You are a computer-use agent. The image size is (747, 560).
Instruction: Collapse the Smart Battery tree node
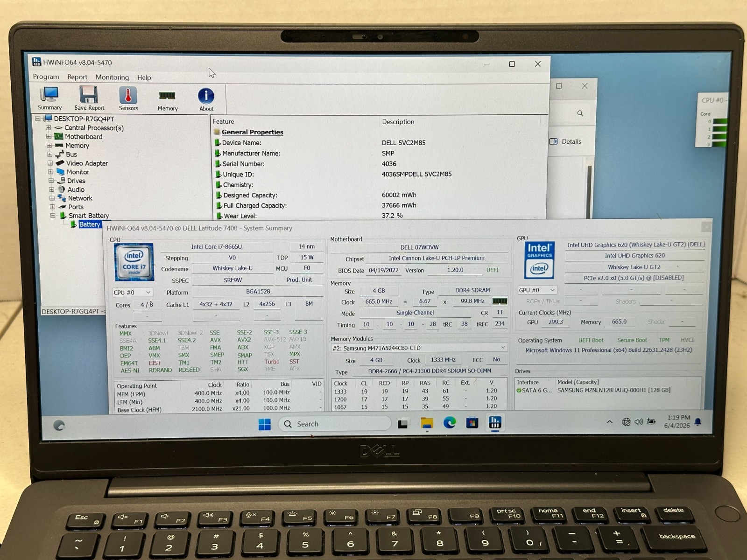[53, 215]
